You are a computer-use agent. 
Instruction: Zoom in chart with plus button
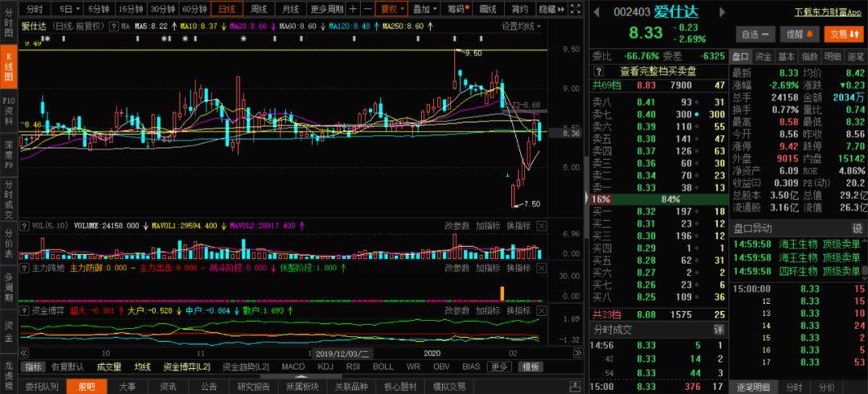(x=353, y=9)
